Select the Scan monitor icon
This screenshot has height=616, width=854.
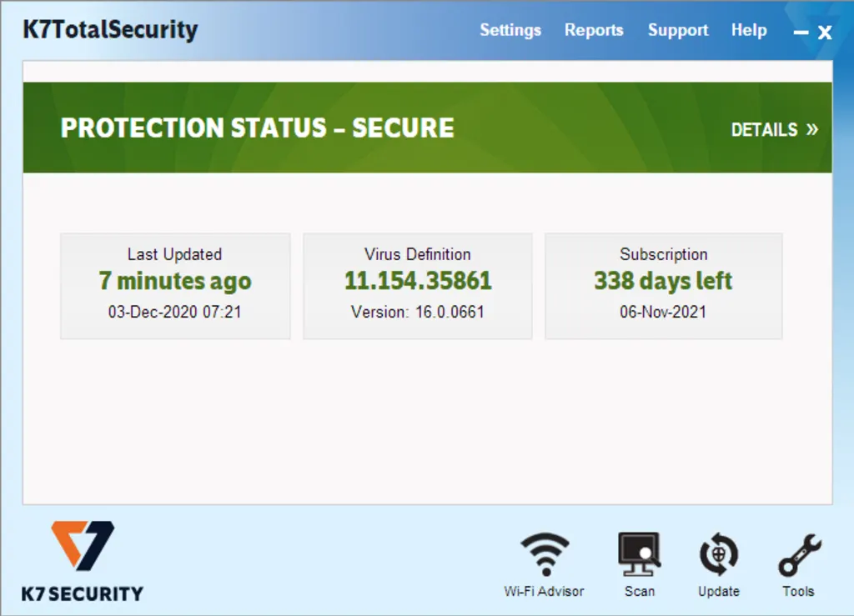click(x=640, y=552)
